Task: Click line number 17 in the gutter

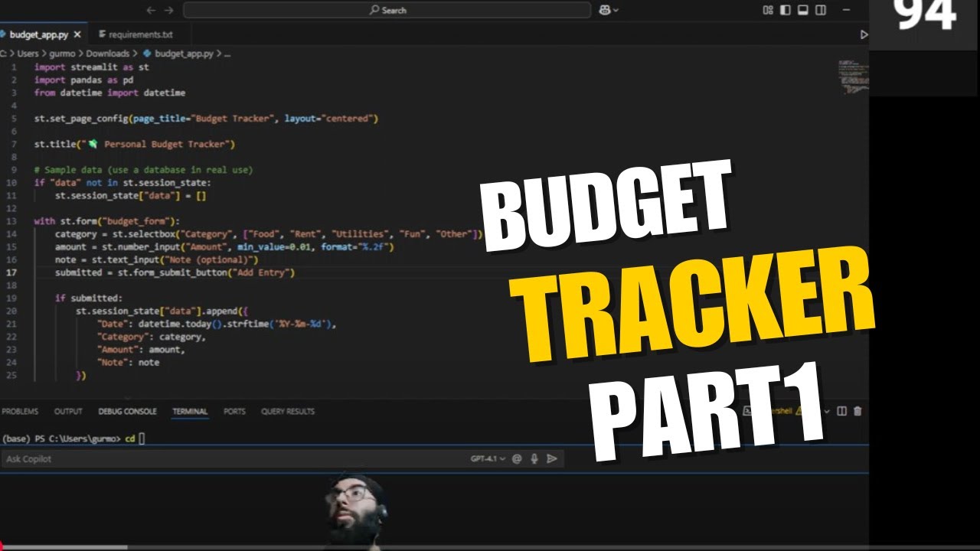Action: coord(11,272)
